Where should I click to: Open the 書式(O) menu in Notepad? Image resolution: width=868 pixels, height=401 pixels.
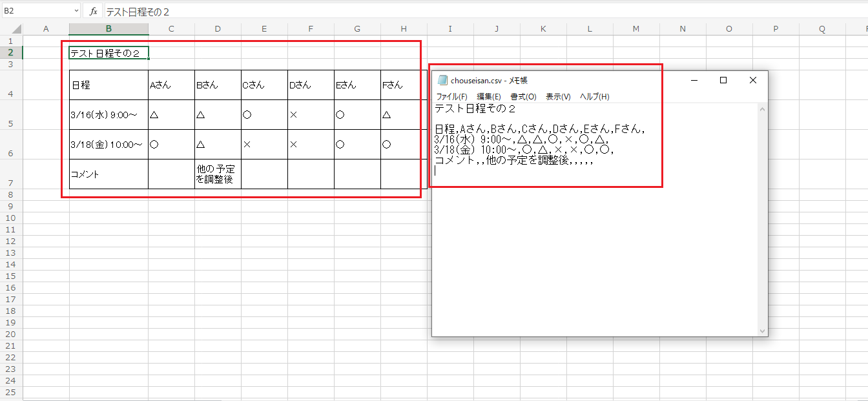(x=523, y=97)
